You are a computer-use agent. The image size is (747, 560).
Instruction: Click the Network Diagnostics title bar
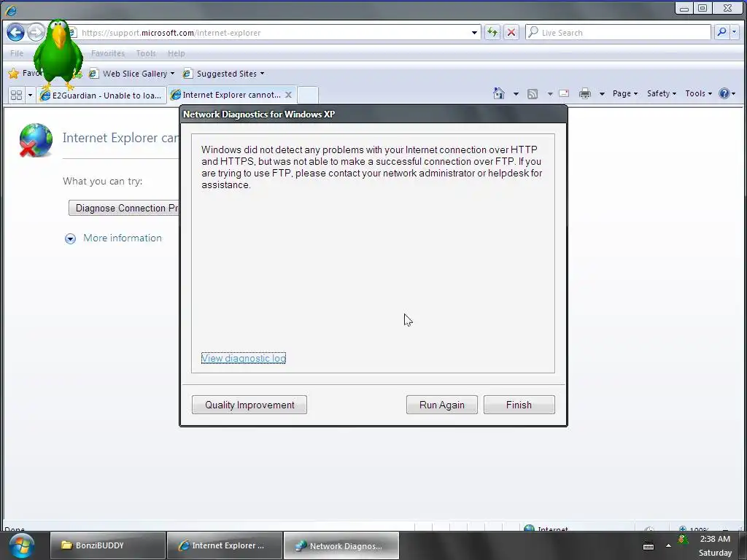click(373, 114)
